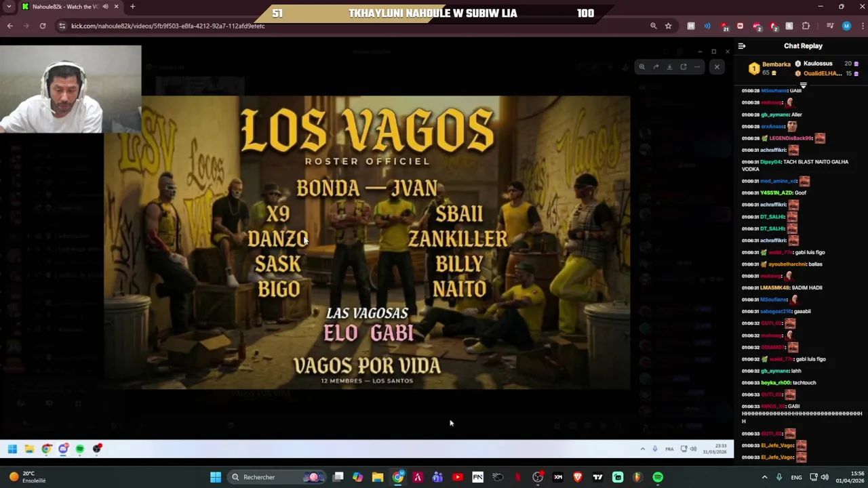
Task: Click chat message 'TACH BLAST NAITO GALHA VODKA'
Action: (x=795, y=165)
